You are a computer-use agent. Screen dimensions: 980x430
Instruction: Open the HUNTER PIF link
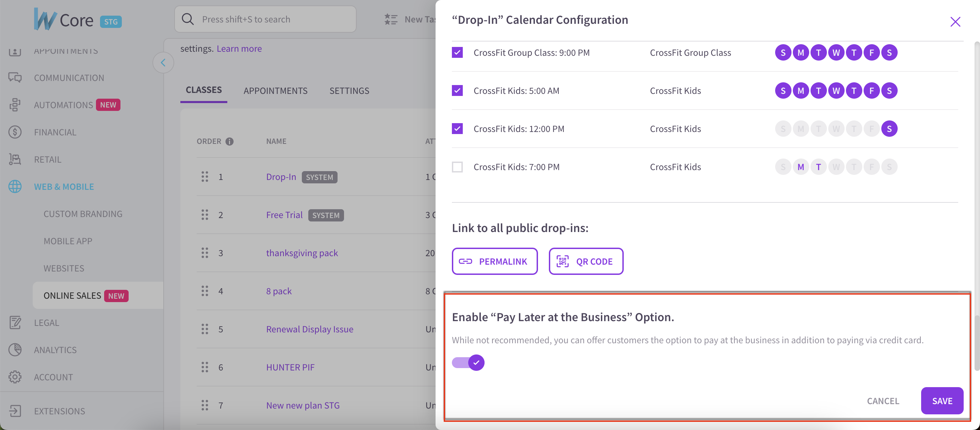290,367
